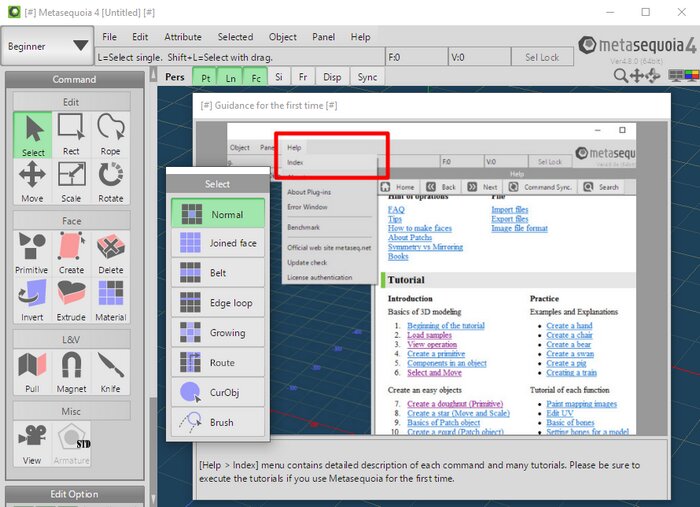Choose the Rotate tool
700x507 pixels.
click(110, 180)
